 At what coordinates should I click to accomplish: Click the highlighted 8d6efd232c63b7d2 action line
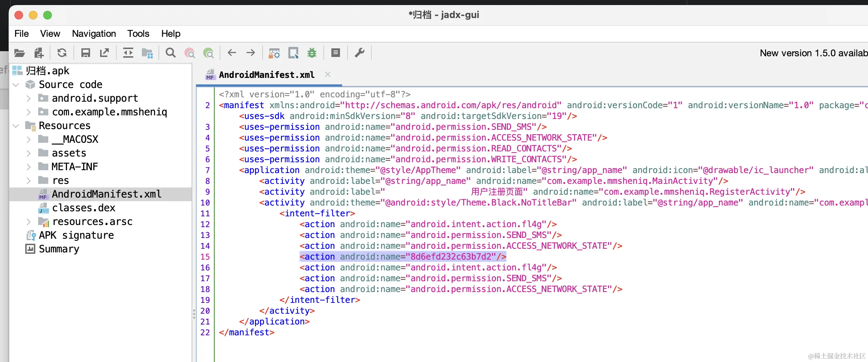(x=403, y=257)
